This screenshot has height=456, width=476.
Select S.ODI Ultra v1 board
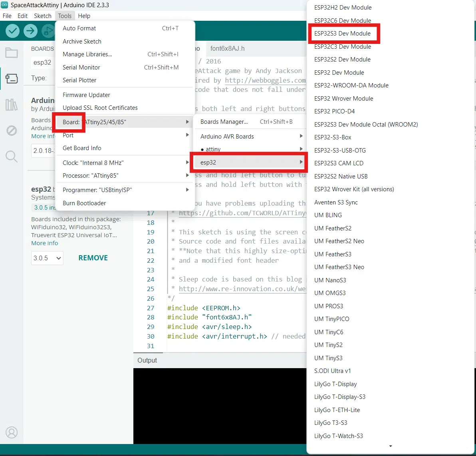coord(332,371)
